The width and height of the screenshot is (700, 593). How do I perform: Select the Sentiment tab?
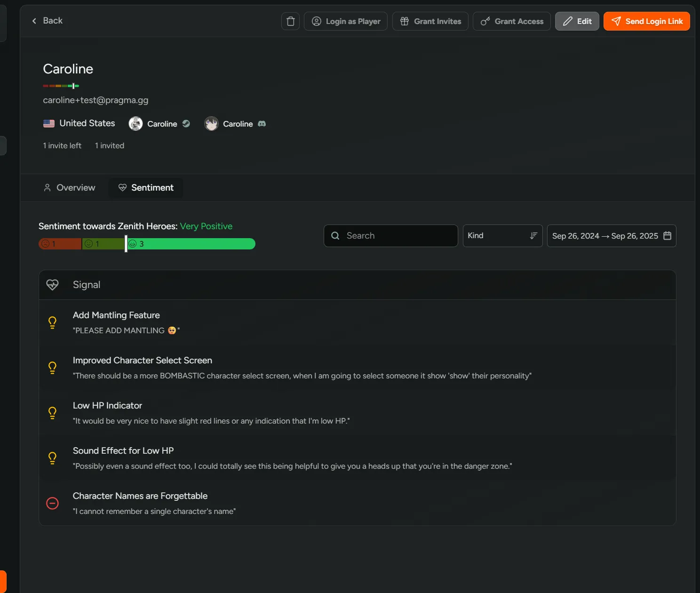pos(146,187)
